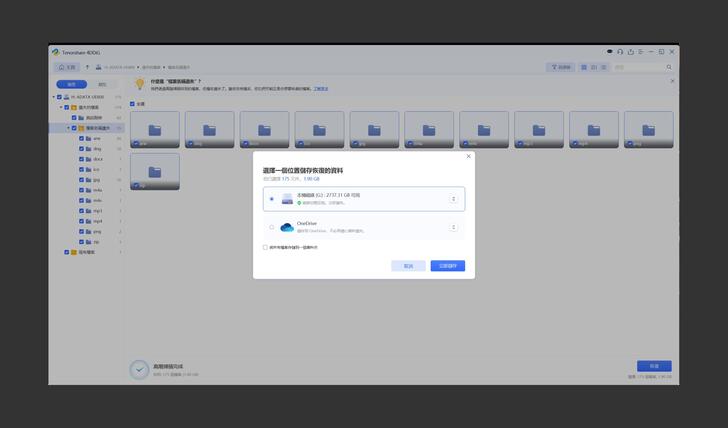The width and height of the screenshot is (728, 428).
Task: Select the first blue tab in sidebar
Action: pyautogui.click(x=71, y=84)
